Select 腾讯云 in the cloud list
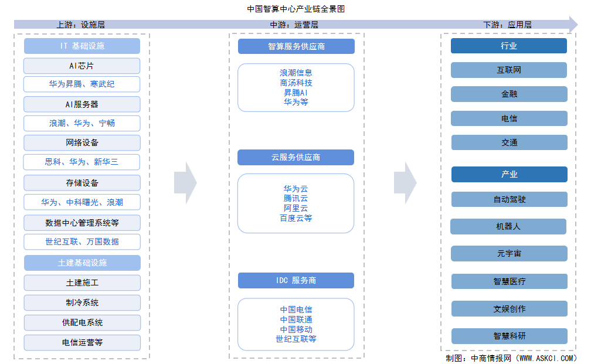The height and width of the screenshot is (364, 591). coord(296,198)
